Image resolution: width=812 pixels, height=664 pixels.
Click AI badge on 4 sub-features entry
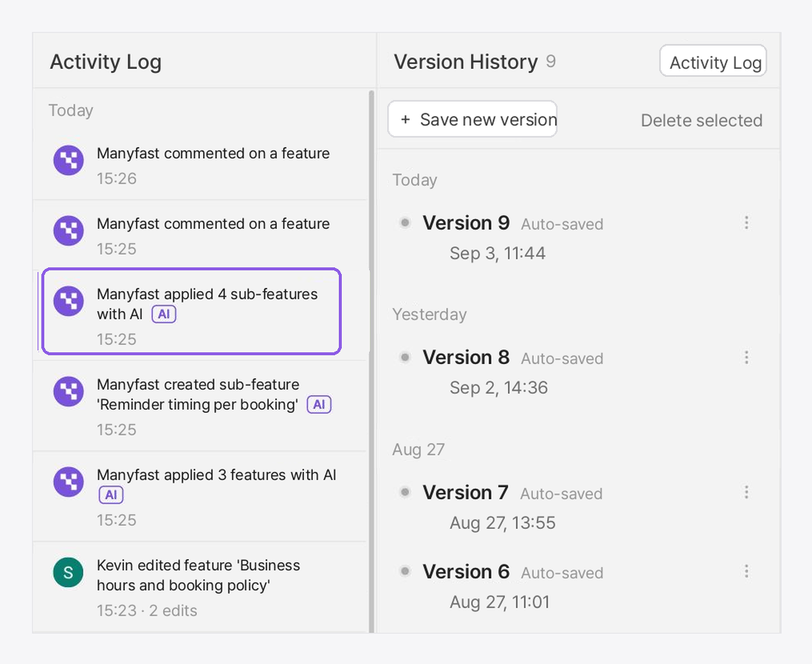(x=164, y=314)
